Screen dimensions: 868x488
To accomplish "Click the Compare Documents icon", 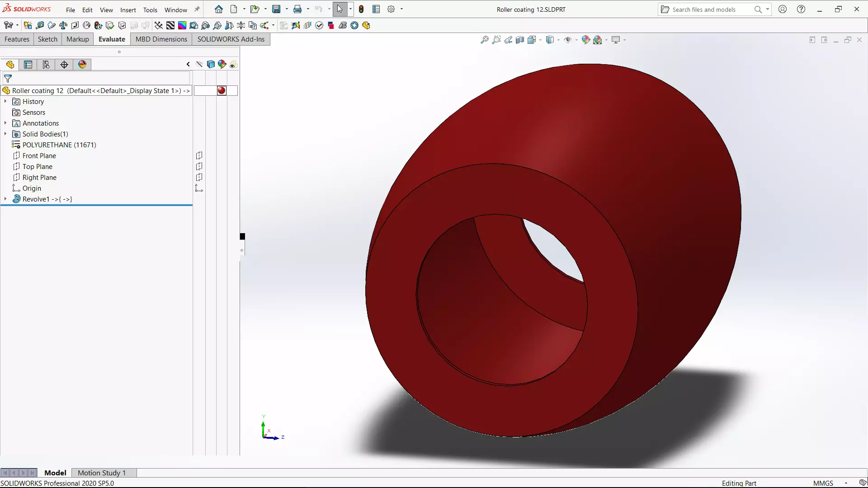I will [x=253, y=25].
